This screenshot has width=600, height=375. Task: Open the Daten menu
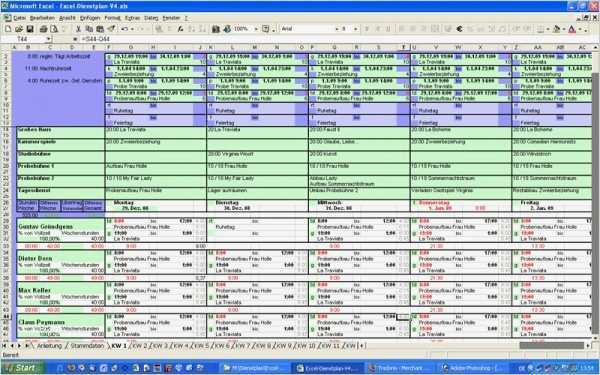(151, 18)
